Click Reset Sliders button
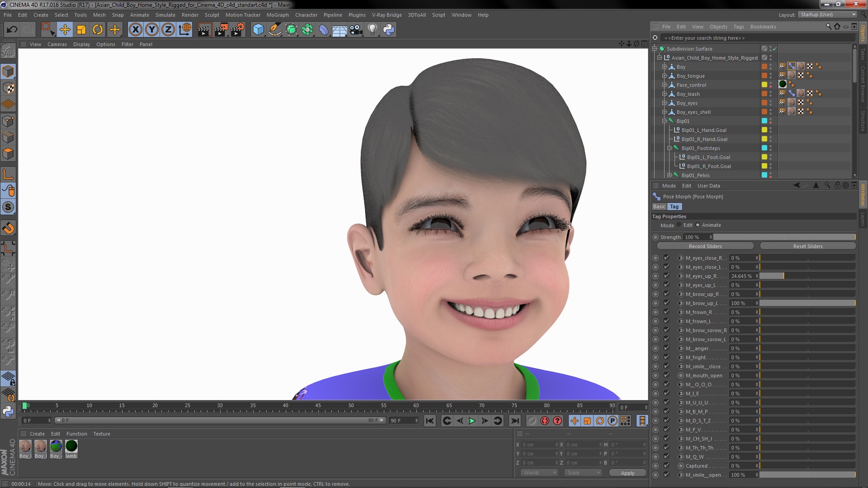Screen dimensions: 868x488 point(808,246)
